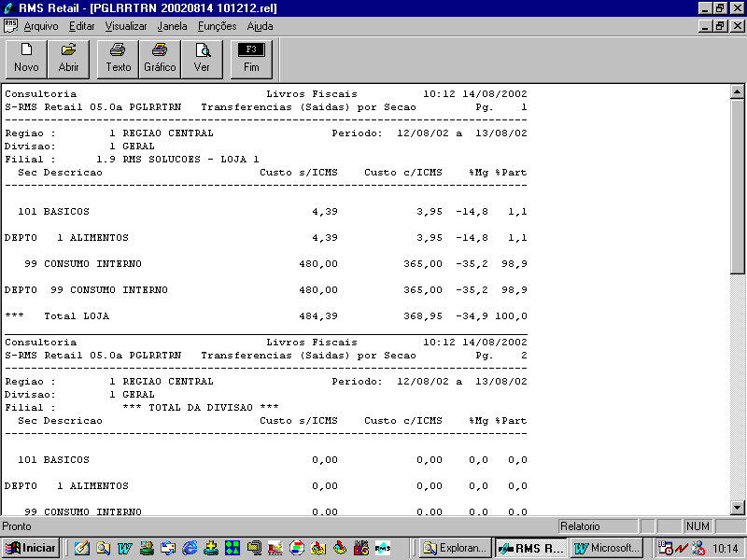The width and height of the screenshot is (747, 560).
Task: Click the scroll up arrow of the report
Action: [737, 91]
